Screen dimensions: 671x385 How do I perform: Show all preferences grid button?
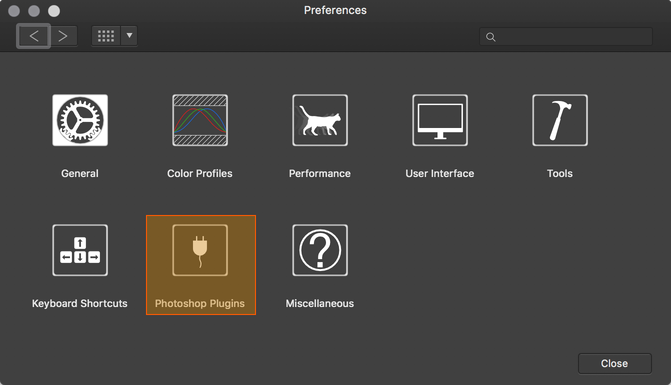(x=106, y=36)
